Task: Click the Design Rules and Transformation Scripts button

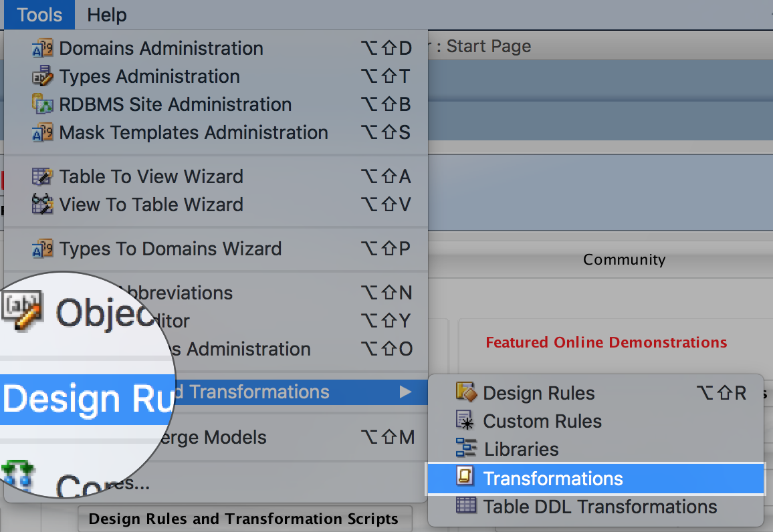Action: point(245,519)
